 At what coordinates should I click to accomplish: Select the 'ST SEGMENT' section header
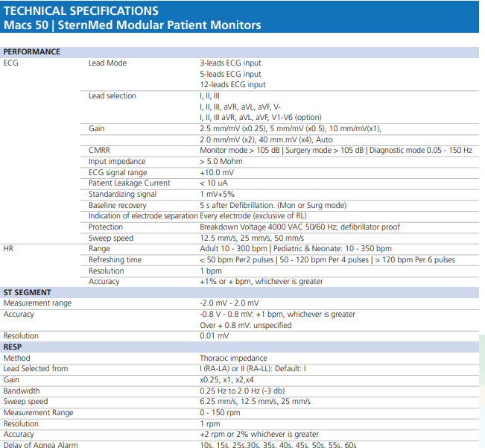coord(28,293)
